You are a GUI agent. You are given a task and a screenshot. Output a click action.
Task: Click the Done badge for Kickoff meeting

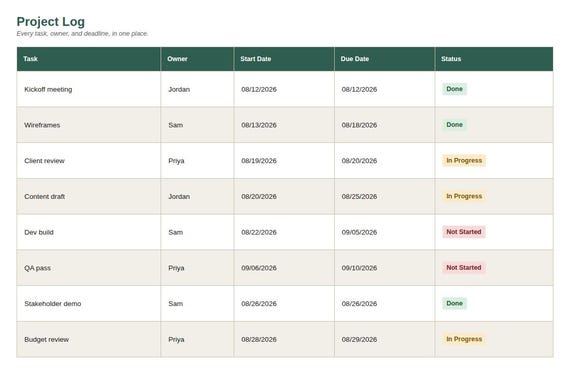[454, 89]
